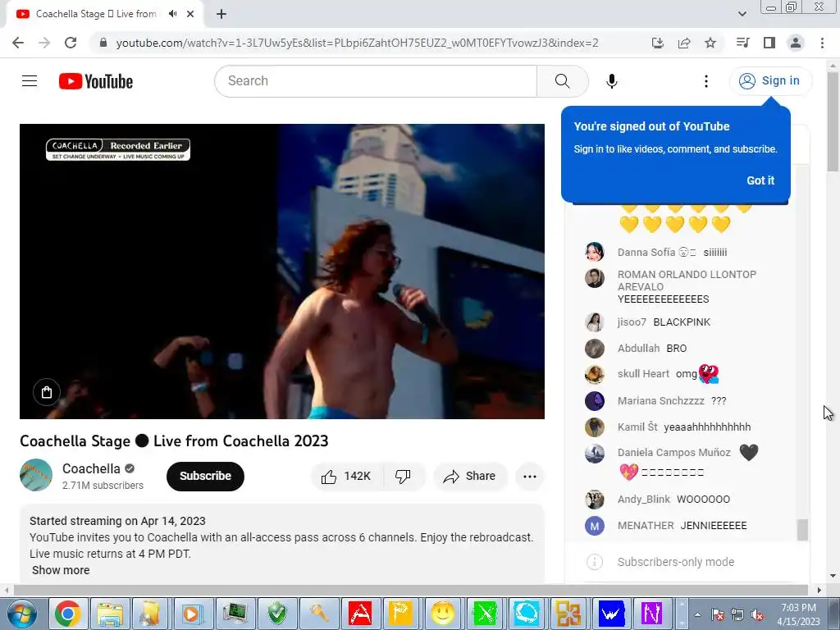
Task: Click Abdullah's chat message
Action: pos(677,348)
